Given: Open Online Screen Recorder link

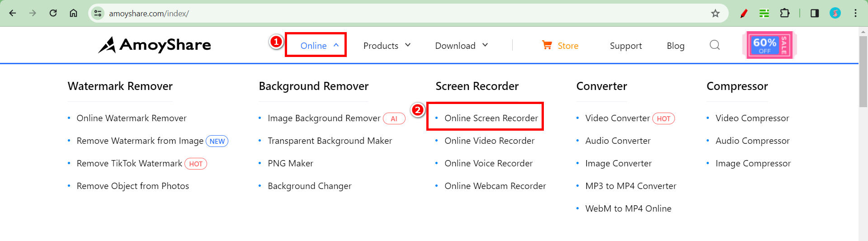Looking at the screenshot, I should (x=491, y=118).
